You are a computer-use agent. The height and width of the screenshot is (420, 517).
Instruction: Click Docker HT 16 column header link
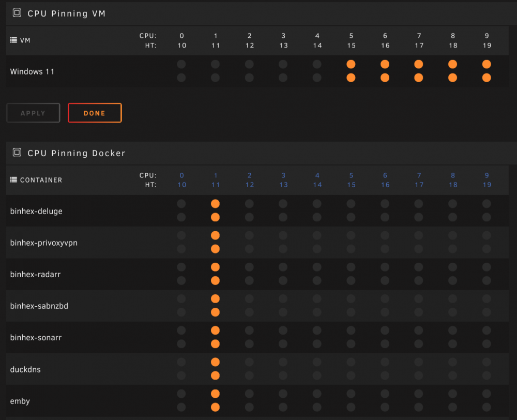tap(385, 185)
